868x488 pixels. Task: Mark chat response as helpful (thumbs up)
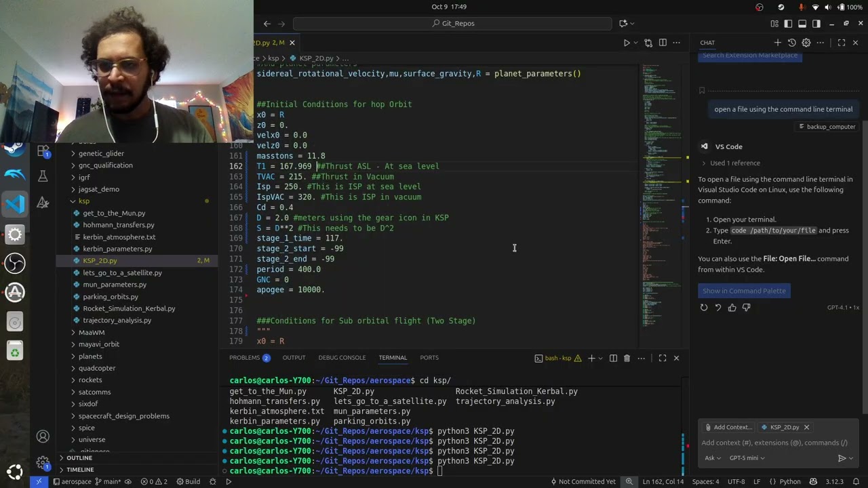732,308
